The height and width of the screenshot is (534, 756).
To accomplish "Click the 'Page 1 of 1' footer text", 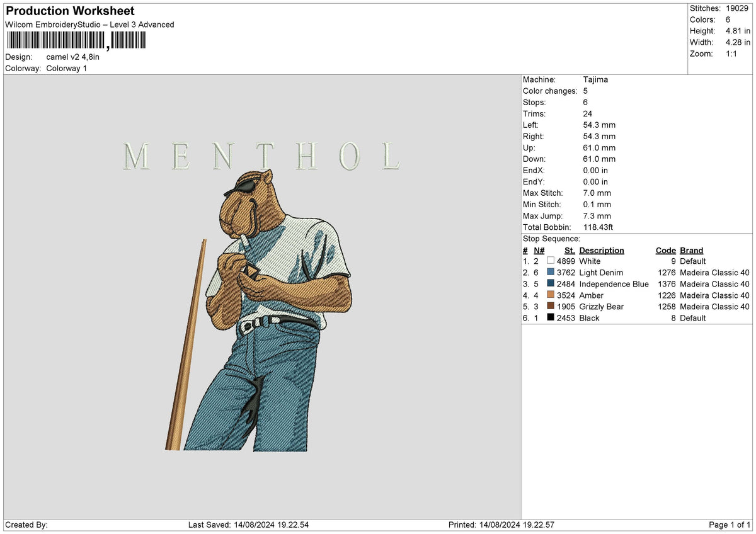I will 730,525.
